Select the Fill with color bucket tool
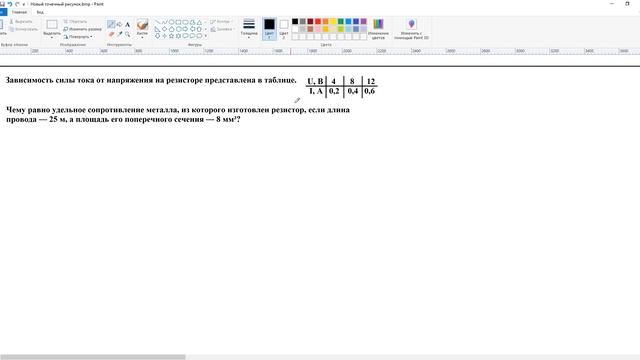640x360 pixels. (x=120, y=24)
